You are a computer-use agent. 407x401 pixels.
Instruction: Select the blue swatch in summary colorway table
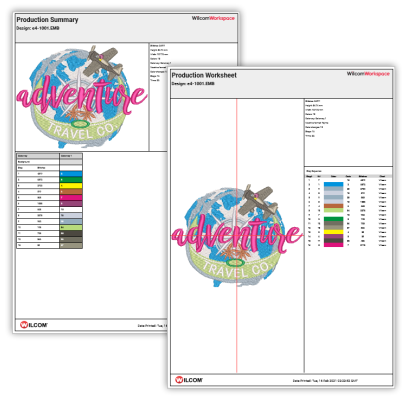pos(71,174)
